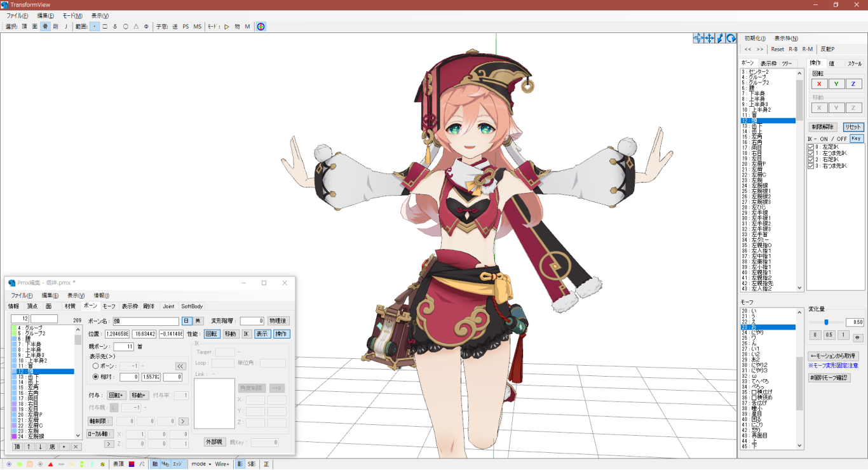Choose the Φ range selection tool
Image resolution: width=868 pixels, height=470 pixels.
[x=146, y=26]
